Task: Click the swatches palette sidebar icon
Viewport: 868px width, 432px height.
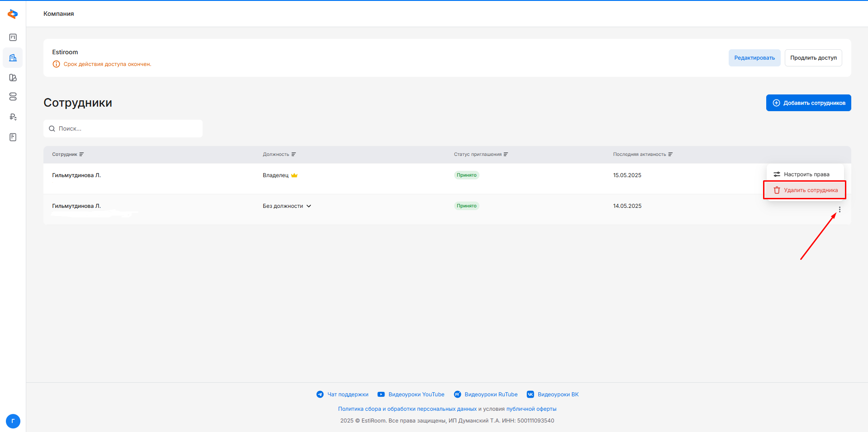Action: click(13, 78)
